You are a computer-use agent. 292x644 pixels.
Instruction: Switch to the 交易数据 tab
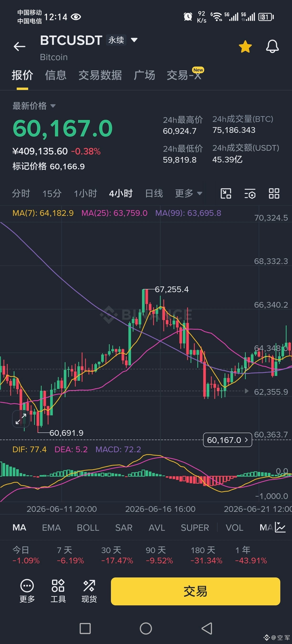tap(100, 75)
